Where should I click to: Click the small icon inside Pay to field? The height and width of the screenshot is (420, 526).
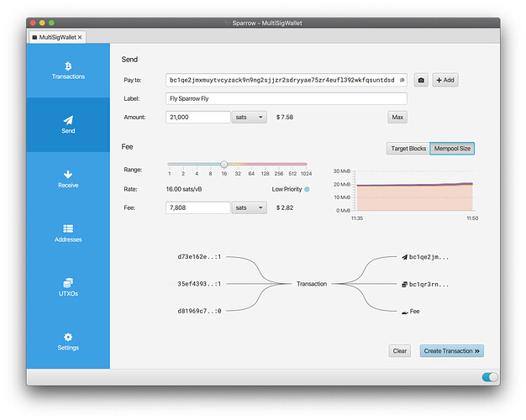402,80
